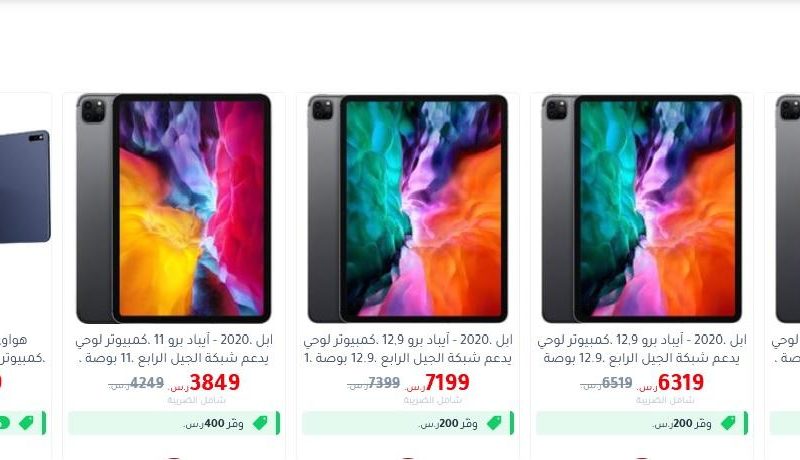Open the iPad Pro 11 product image
Image resolution: width=800 pixels, height=460 pixels.
[x=173, y=208]
